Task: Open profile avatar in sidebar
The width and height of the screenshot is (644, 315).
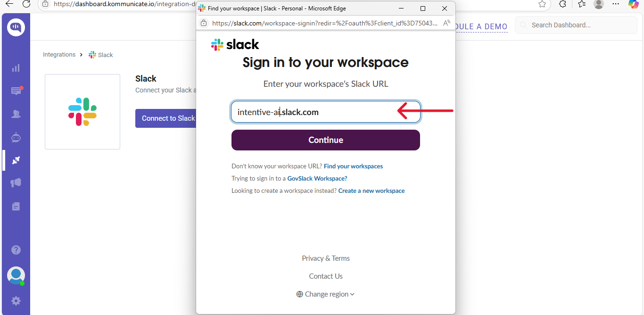Action: click(16, 275)
